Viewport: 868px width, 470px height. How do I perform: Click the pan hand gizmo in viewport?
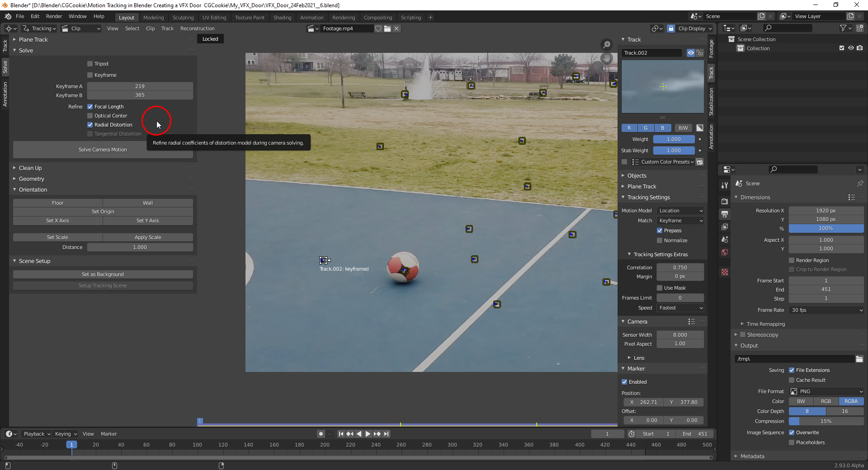[x=607, y=58]
